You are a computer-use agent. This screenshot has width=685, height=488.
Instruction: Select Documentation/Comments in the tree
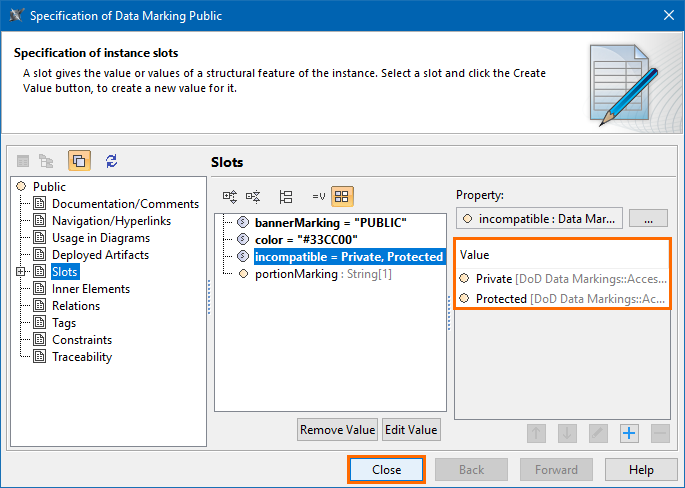[111, 204]
